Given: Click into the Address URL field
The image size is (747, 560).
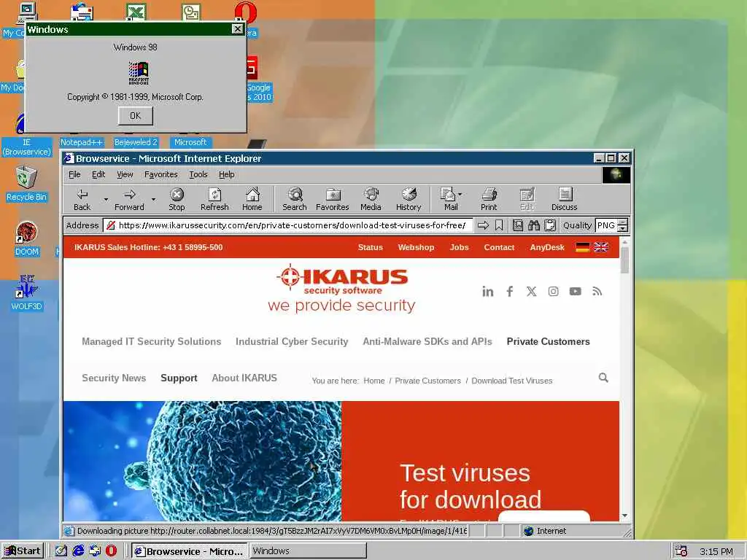Looking at the screenshot, I should [287, 225].
